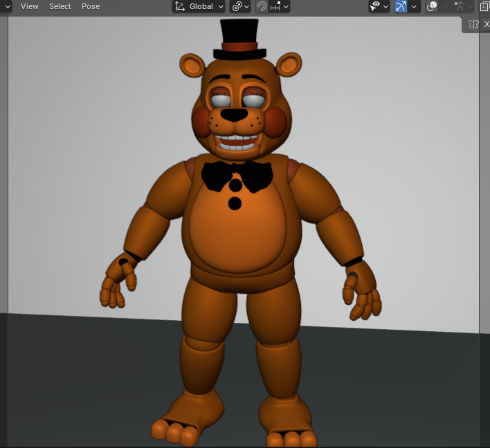Toggle X-axis mirror button
Screen dimensions: 490x448
[486, 24]
